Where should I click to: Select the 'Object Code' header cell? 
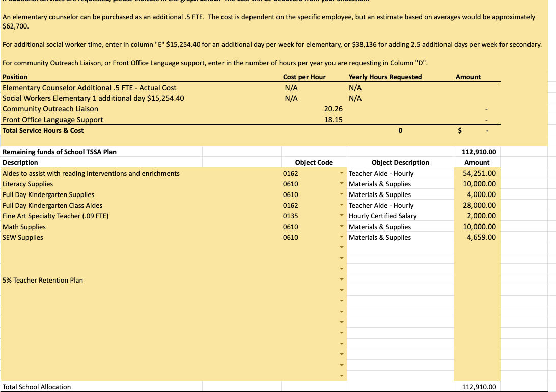tap(314, 162)
